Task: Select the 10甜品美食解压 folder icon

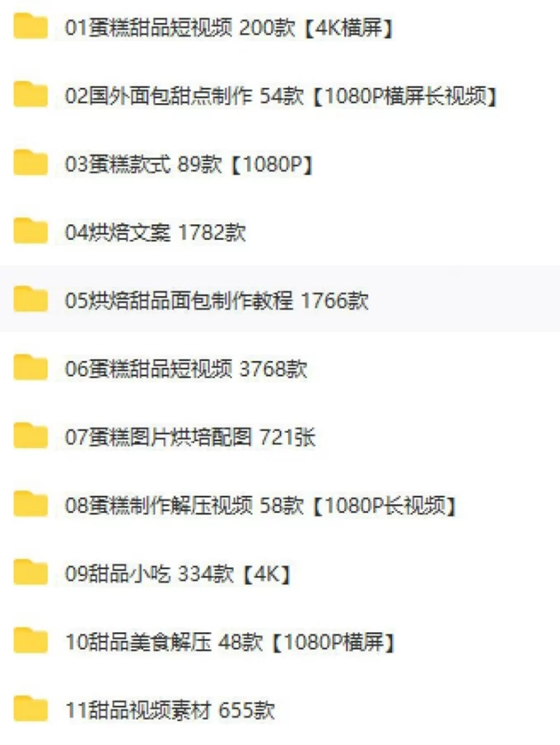Action: [30, 640]
